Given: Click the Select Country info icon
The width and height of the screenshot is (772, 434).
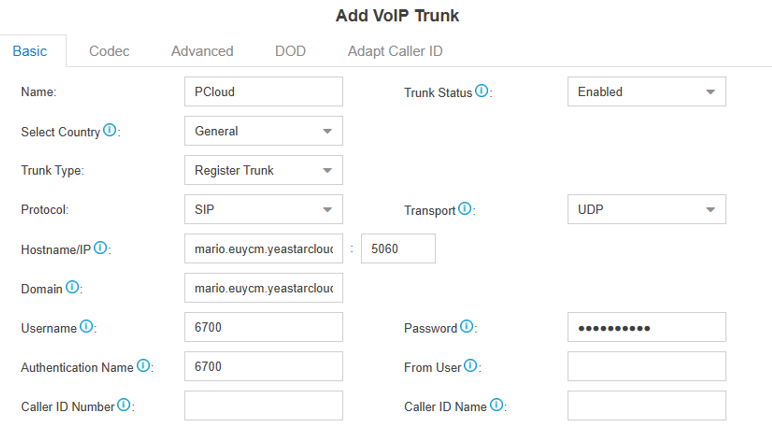Looking at the screenshot, I should (x=110, y=130).
